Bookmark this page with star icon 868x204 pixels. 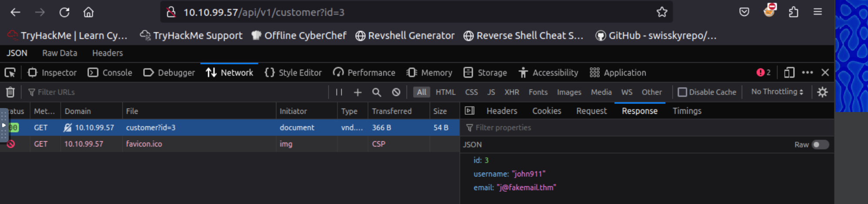tap(662, 12)
